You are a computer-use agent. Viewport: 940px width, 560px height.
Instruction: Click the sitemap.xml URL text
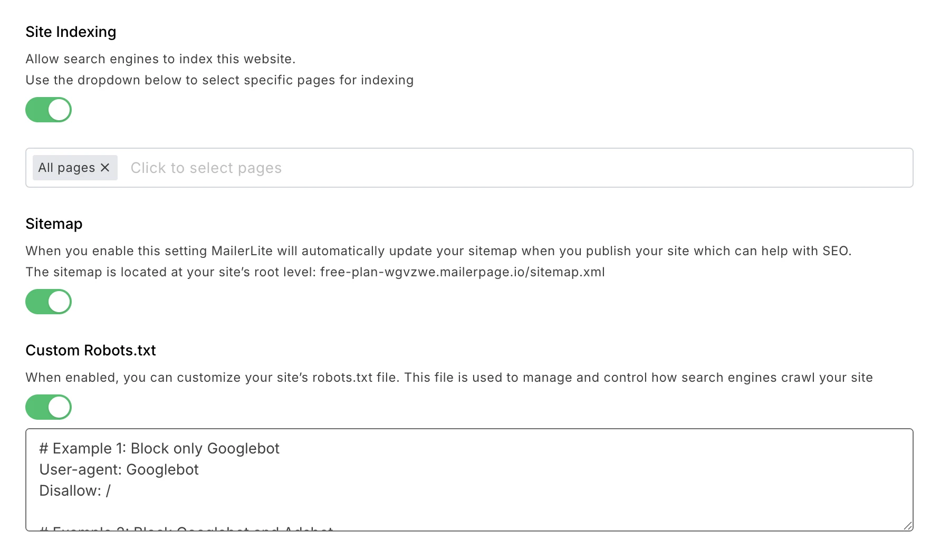tap(462, 272)
